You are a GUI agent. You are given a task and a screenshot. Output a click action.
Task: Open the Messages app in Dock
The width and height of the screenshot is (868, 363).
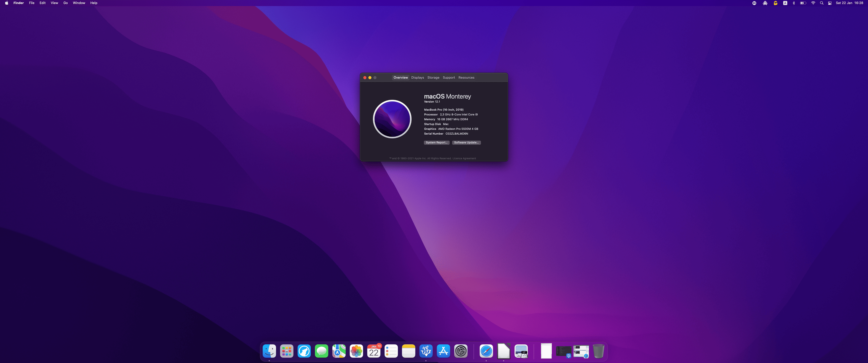point(321,351)
